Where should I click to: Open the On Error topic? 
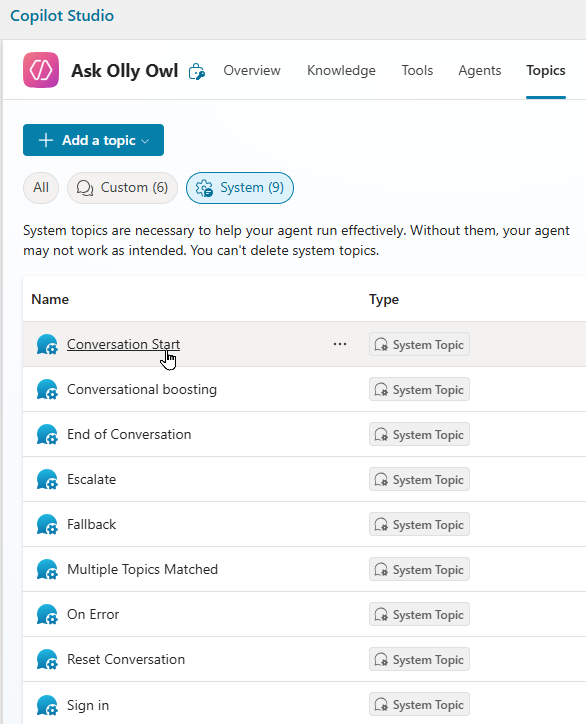(93, 615)
